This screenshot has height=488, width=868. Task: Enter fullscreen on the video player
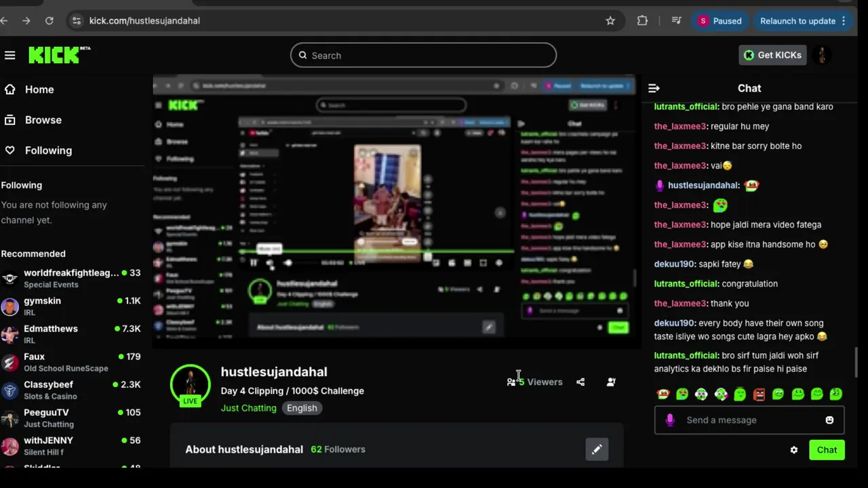(x=483, y=263)
